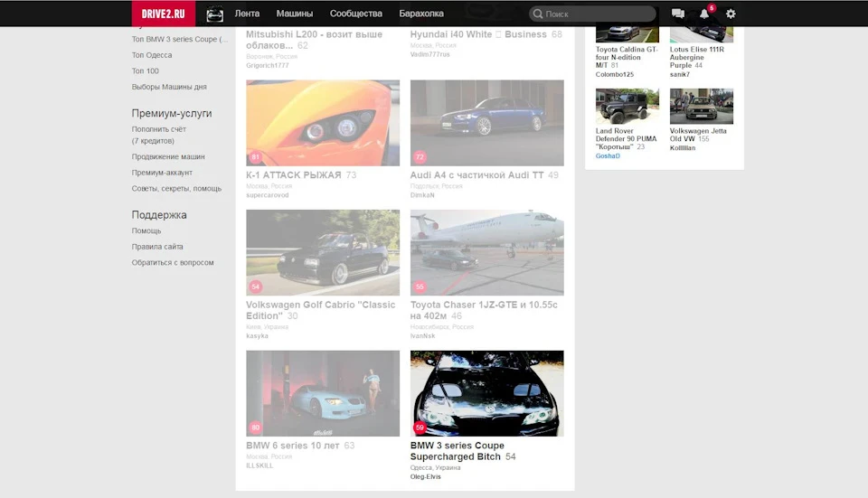This screenshot has height=498, width=868.
Task: Open the user car avatar icon
Action: tap(215, 14)
